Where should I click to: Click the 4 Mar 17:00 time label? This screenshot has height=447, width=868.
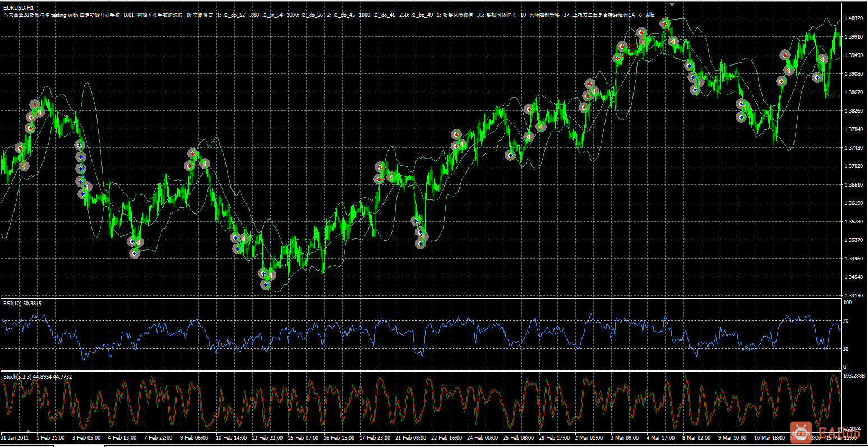[x=661, y=437]
